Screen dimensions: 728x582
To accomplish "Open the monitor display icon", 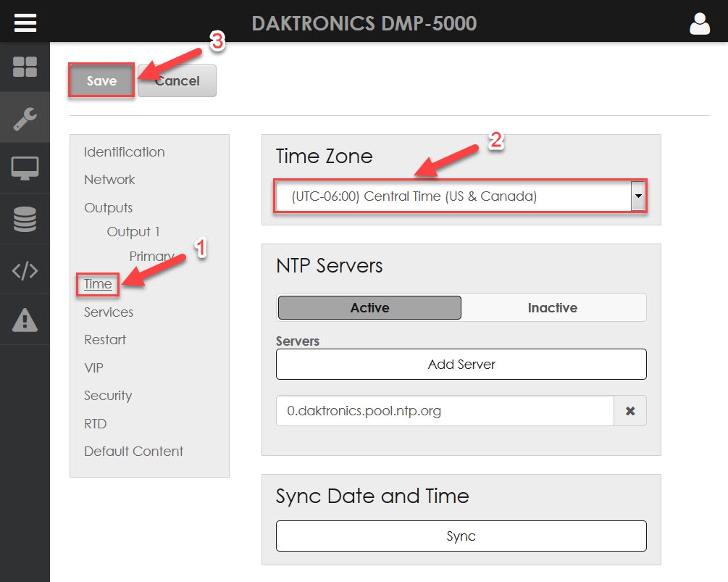I will 25,168.
